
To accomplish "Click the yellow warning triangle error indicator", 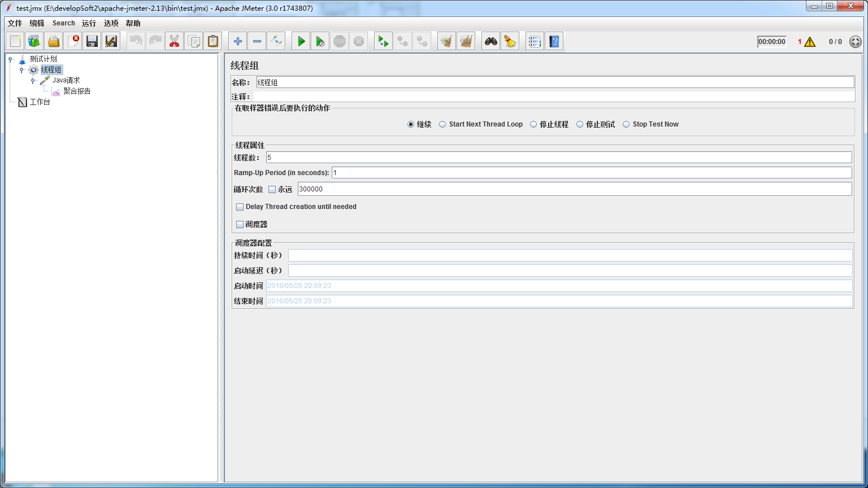I will click(x=810, y=42).
